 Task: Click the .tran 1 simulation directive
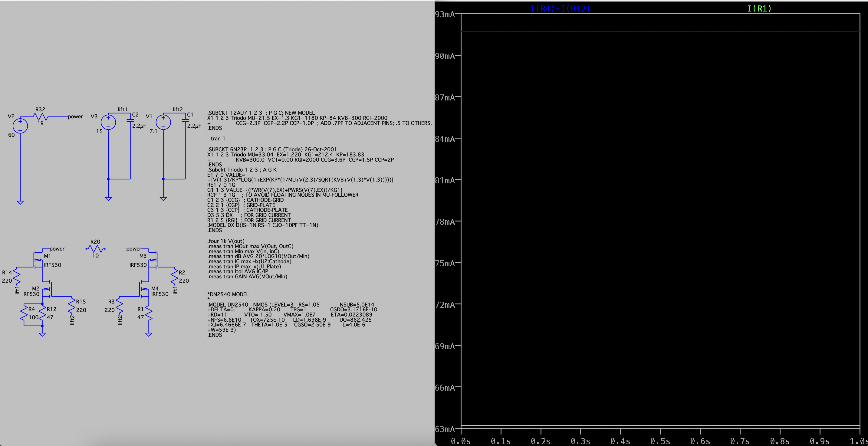click(217, 139)
